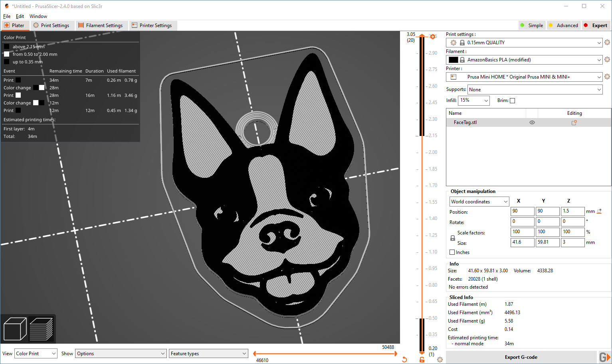The image size is (612, 364).
Task: Open Print settings gear next to 0.15mm QUALITY
Action: (x=607, y=42)
